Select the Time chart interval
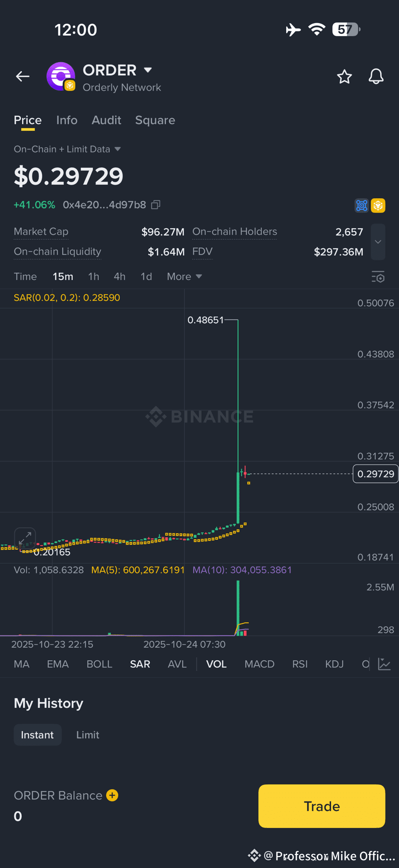The width and height of the screenshot is (399, 868). (x=25, y=276)
